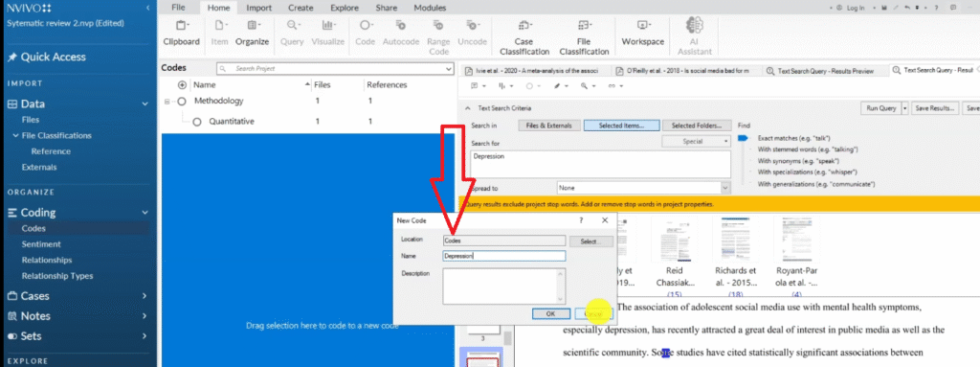This screenshot has height=367, width=980.
Task: Collapse the NVivo navigation pane
Action: [147, 8]
